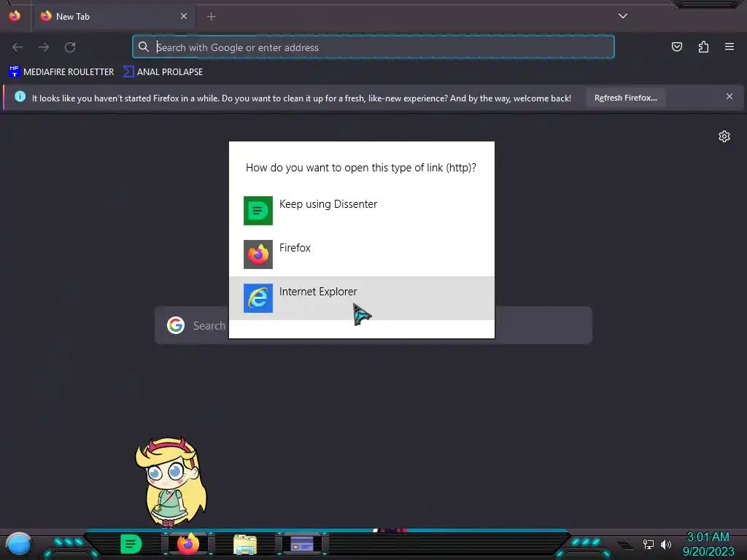Select the New Tab tab
747x560 pixels.
coord(115,17)
